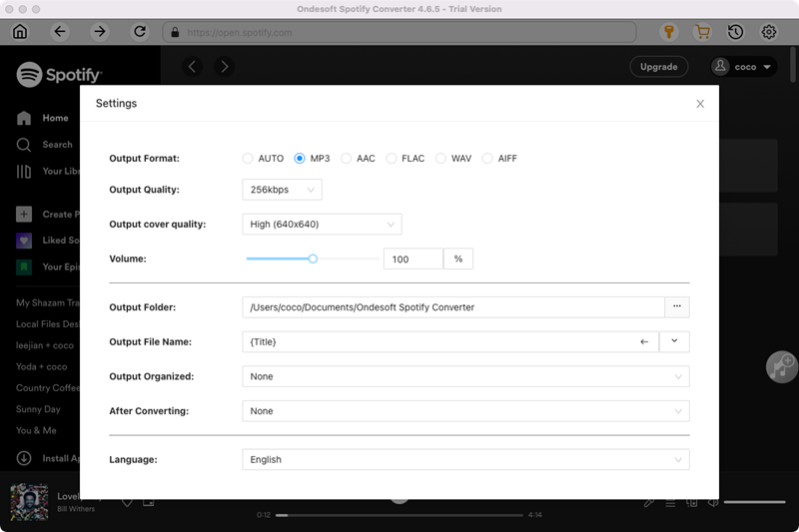The width and height of the screenshot is (799, 532).
Task: Select FLAC as output format
Action: pos(392,159)
